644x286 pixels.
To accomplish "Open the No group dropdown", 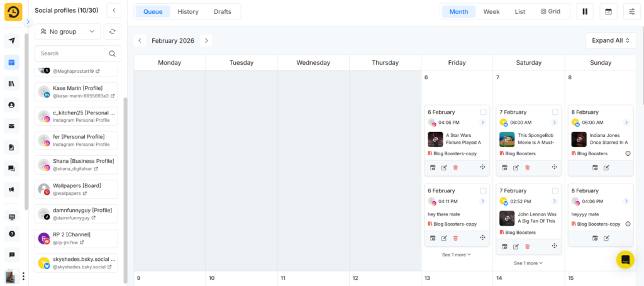I will click(68, 31).
